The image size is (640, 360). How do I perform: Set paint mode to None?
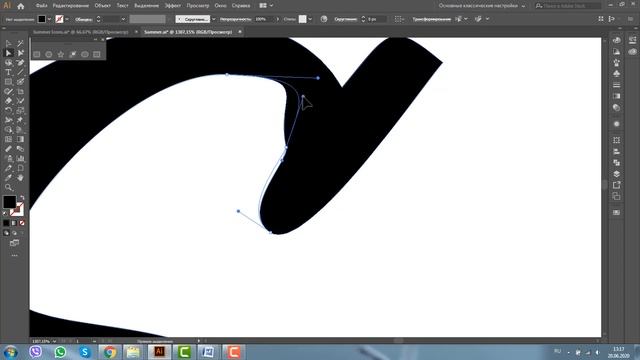[22, 223]
